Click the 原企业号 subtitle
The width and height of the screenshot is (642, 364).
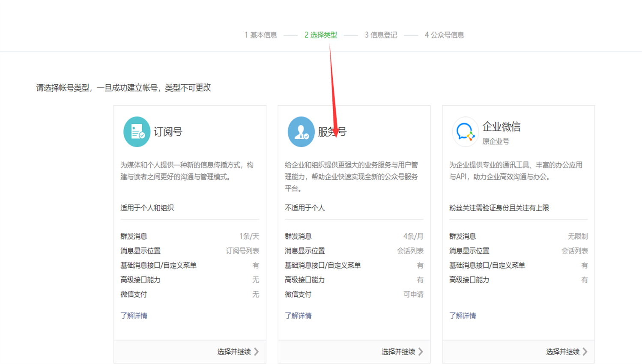pyautogui.click(x=496, y=141)
